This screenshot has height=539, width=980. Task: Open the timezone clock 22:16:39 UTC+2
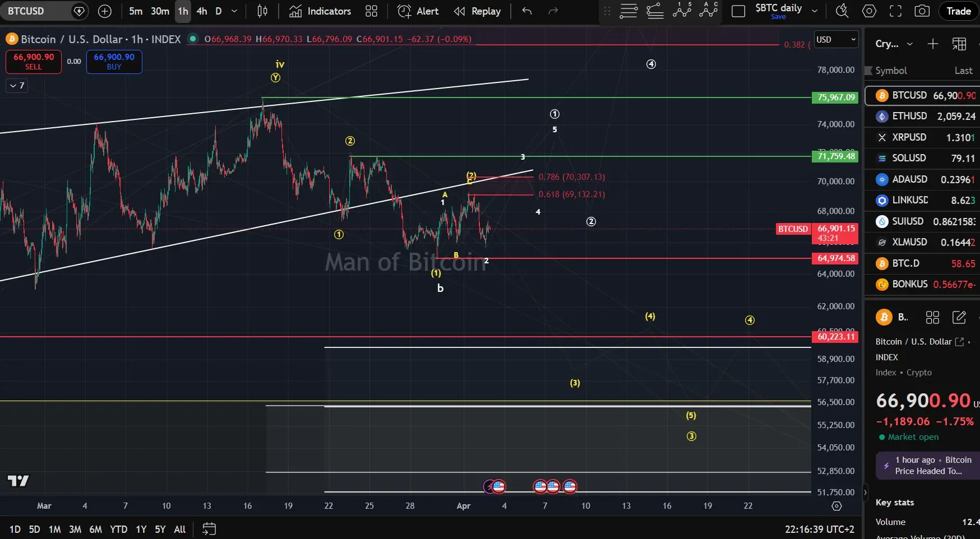tap(820, 529)
